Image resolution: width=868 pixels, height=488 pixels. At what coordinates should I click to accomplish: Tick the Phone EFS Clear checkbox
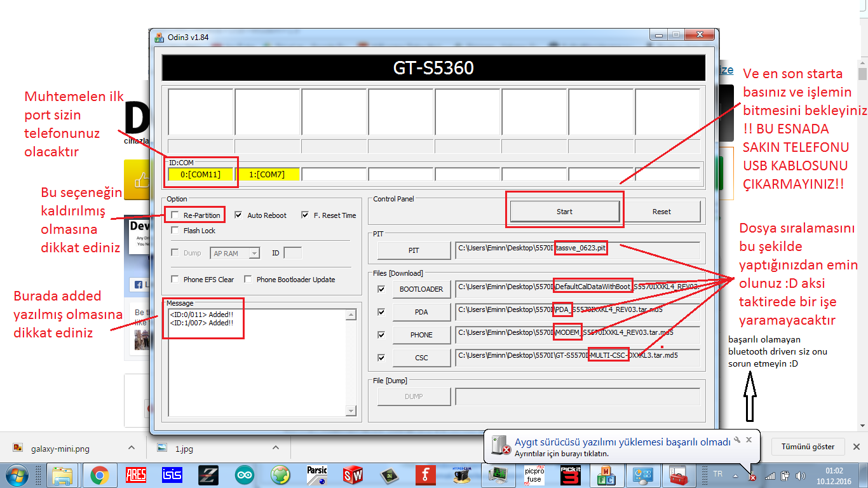(175, 279)
